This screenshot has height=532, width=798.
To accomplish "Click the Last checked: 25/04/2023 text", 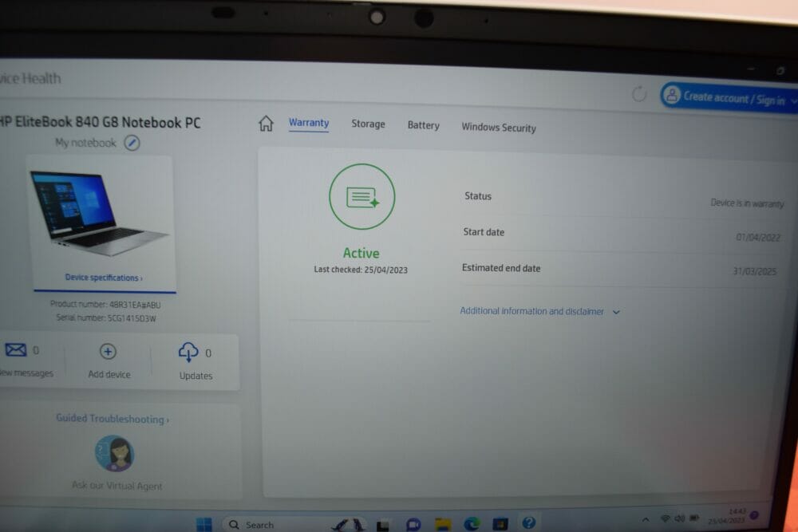I will coord(361,270).
